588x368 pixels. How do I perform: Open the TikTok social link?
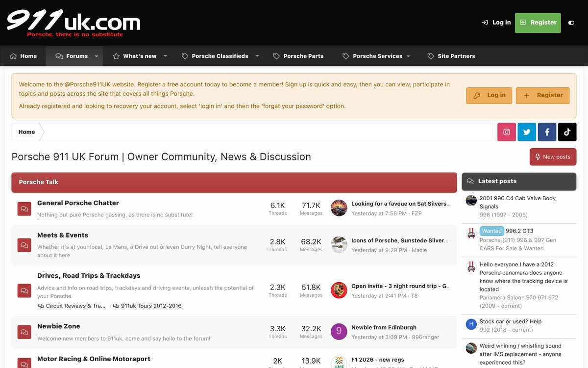567,132
